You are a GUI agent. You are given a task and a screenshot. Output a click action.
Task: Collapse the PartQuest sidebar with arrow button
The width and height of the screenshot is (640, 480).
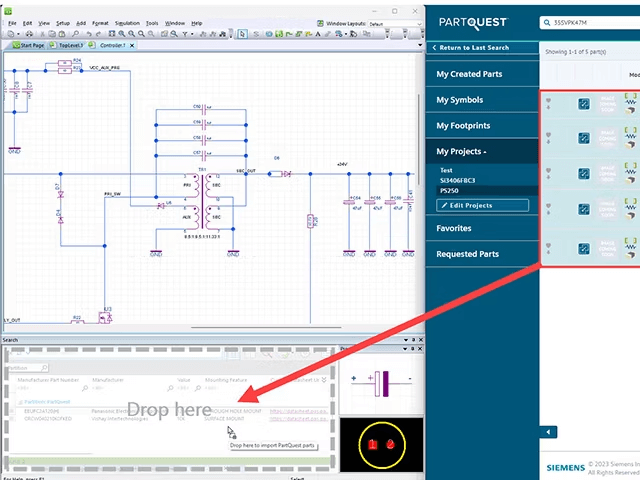pos(549,432)
